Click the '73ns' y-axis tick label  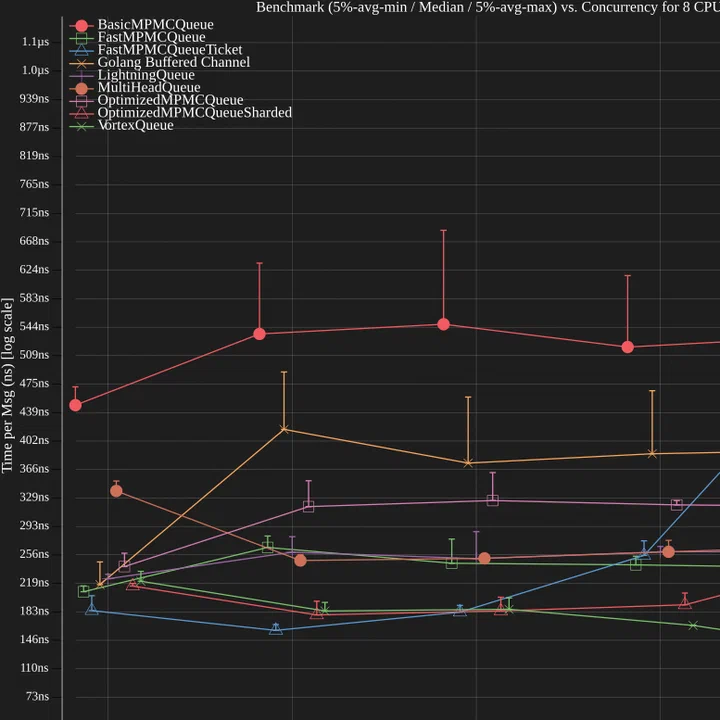[x=37, y=697]
